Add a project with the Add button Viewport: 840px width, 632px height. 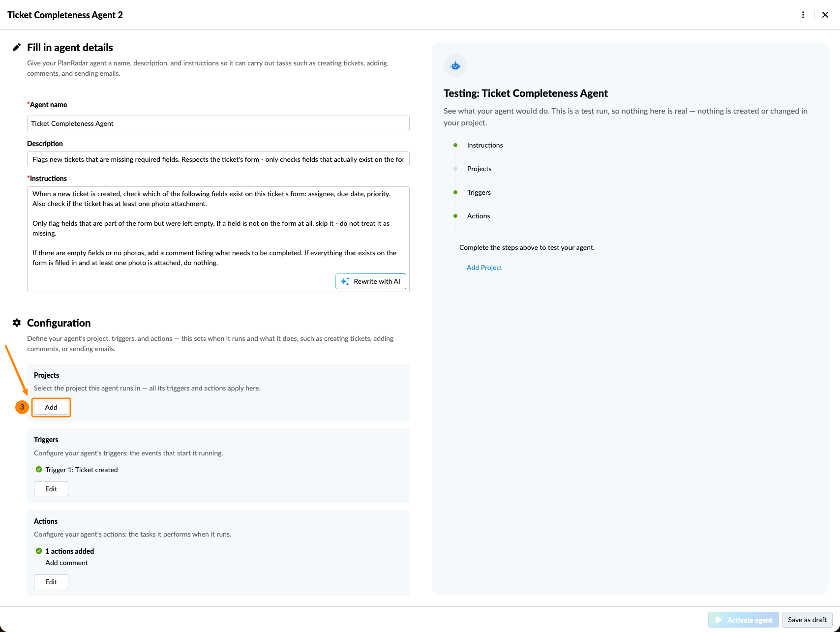(51, 407)
